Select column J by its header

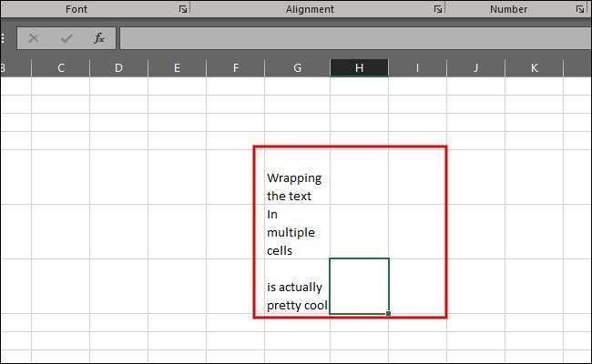coord(475,67)
